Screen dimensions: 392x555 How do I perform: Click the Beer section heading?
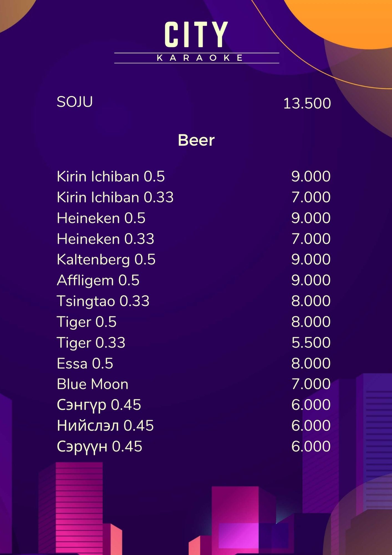point(196,140)
